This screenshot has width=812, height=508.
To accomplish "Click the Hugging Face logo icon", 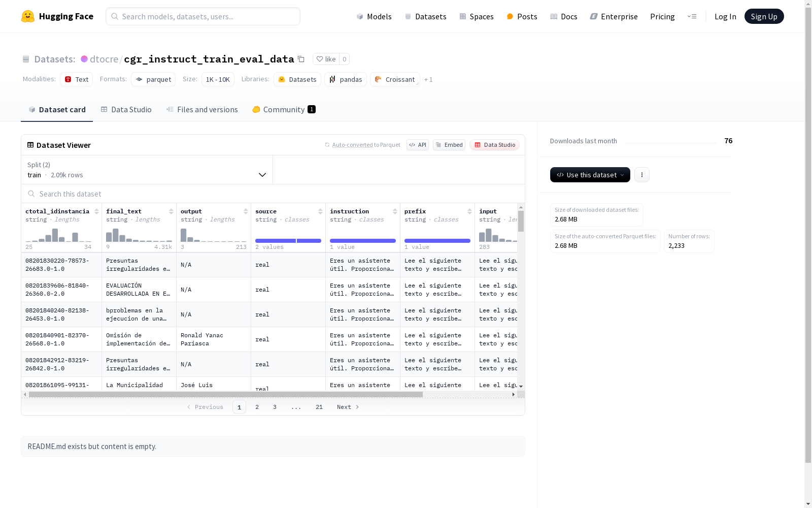I will point(28,16).
